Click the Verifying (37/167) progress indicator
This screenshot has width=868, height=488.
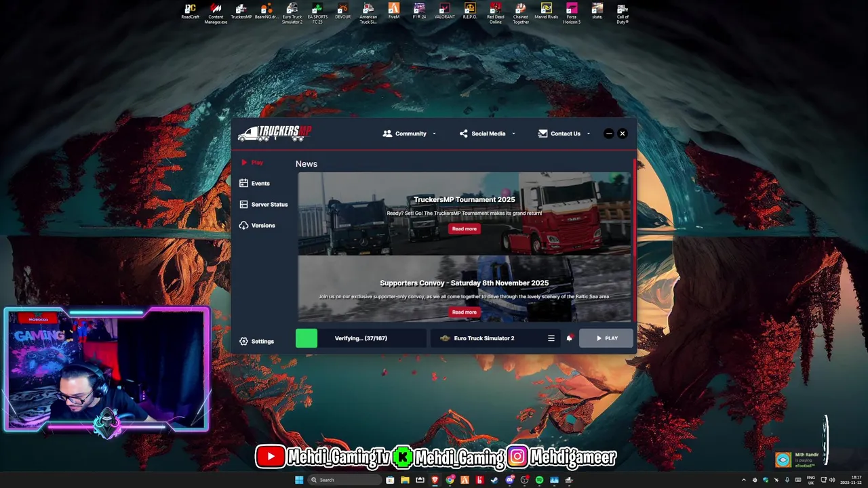361,338
